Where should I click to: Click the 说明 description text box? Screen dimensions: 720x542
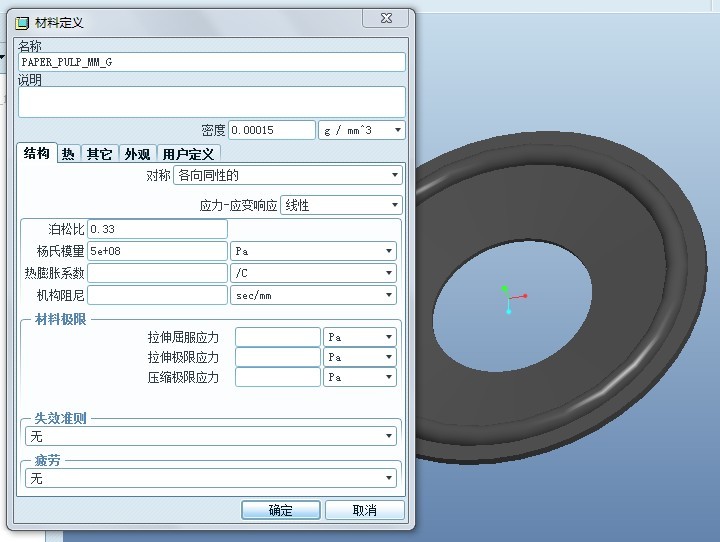coord(212,102)
